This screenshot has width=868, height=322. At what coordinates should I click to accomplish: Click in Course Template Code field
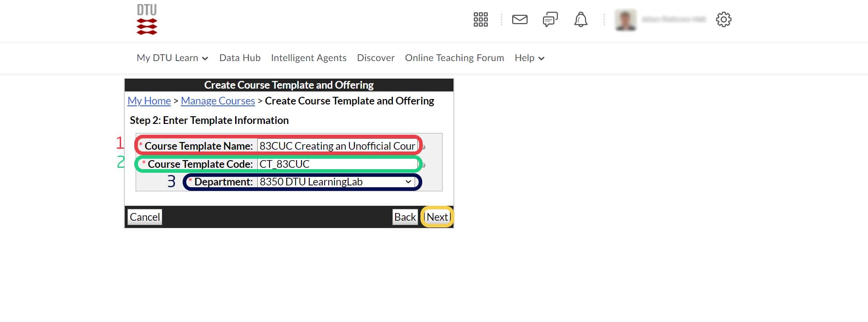337,164
